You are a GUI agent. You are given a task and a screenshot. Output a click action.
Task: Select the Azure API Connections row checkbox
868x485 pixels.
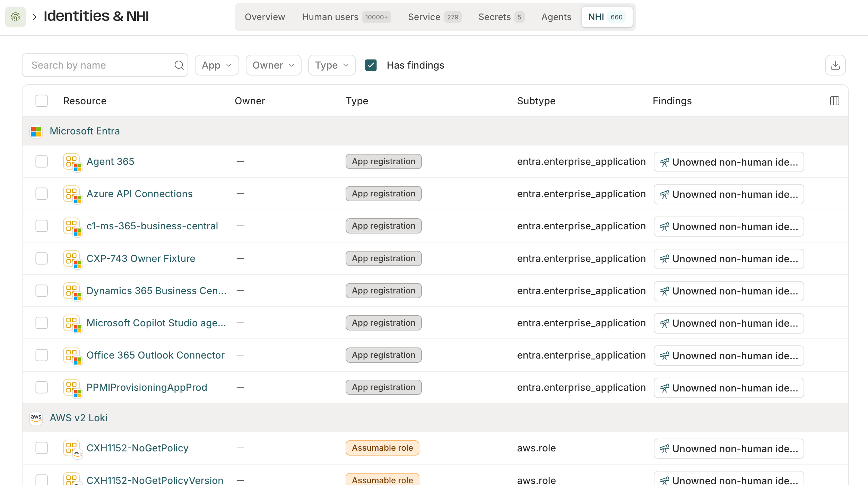42,194
